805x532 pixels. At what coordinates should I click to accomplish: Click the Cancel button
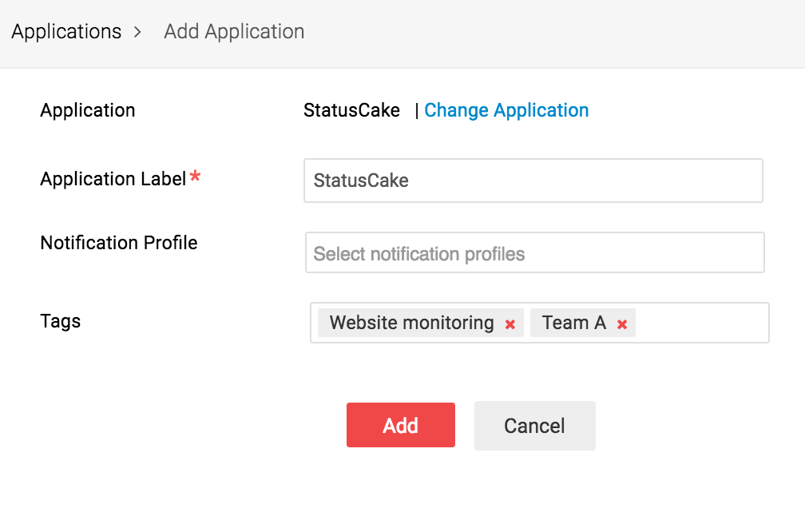pyautogui.click(x=534, y=426)
